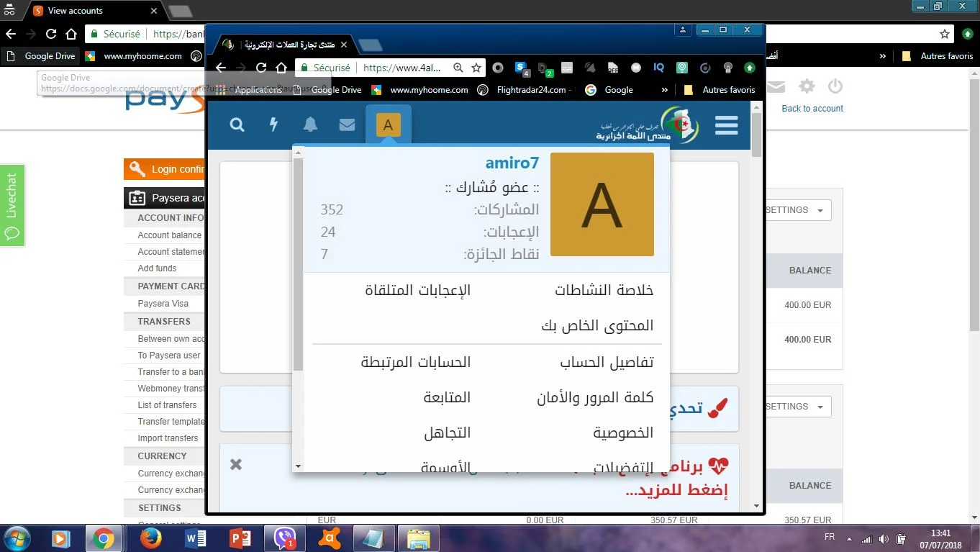
Task: Click the account menu scrollbar down arrow
Action: 298,466
